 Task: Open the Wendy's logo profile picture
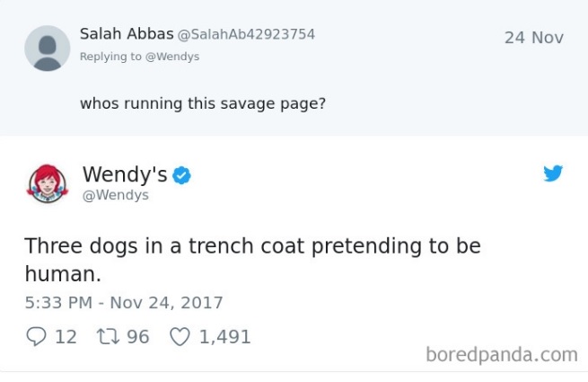point(48,183)
